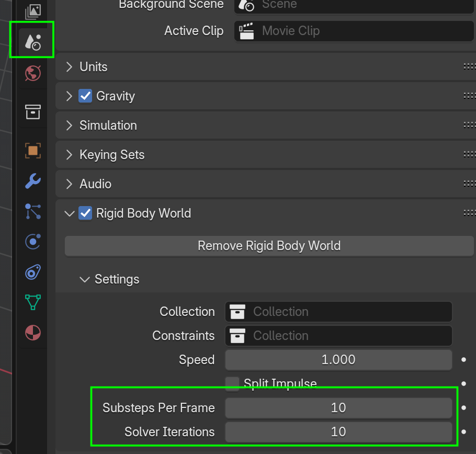476x454 pixels.
Task: Open the Object properties tab (orange square)
Action: [33, 151]
